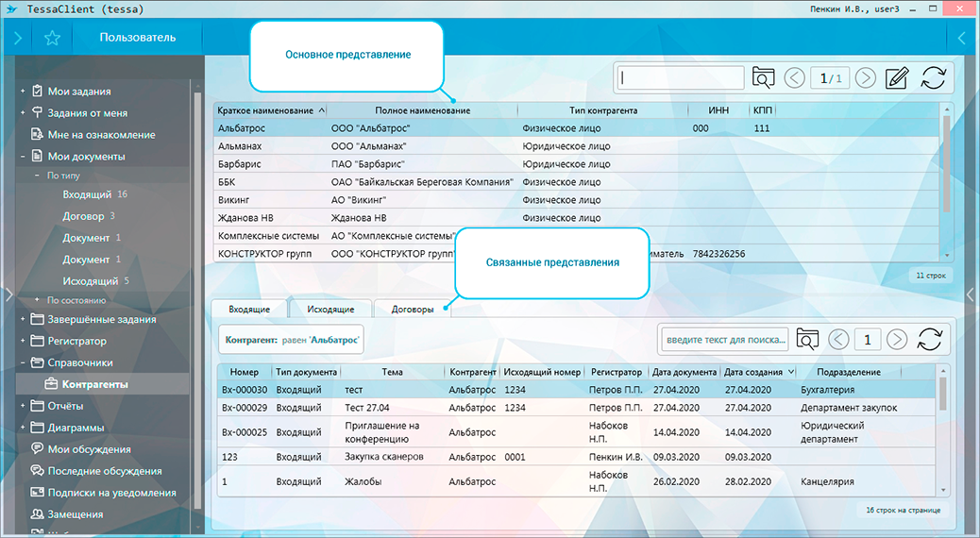Expand the Мои задания tree node

(x=23, y=92)
